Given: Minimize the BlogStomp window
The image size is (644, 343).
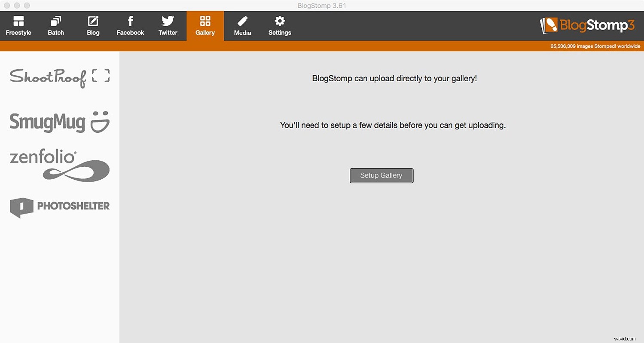Looking at the screenshot, I should [x=17, y=5].
